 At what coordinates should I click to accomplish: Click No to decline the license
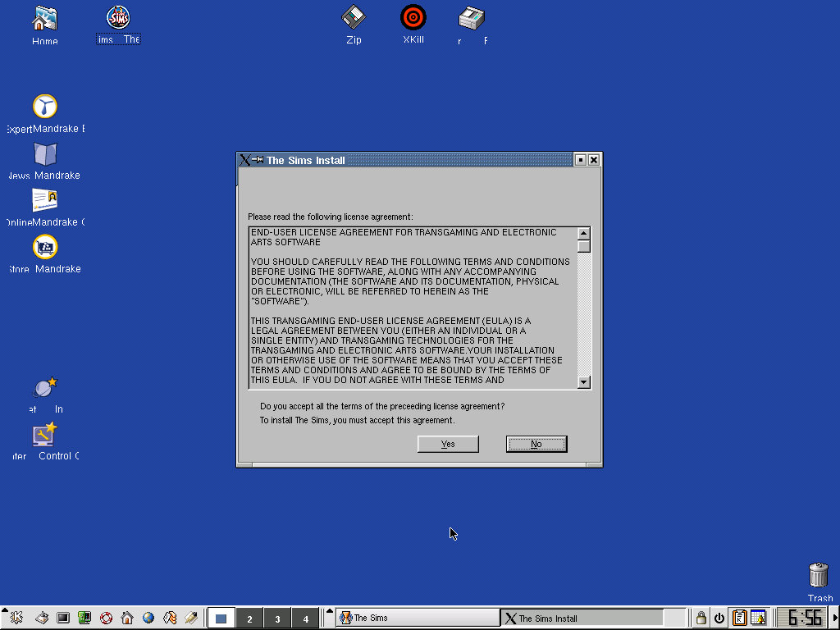[536, 444]
